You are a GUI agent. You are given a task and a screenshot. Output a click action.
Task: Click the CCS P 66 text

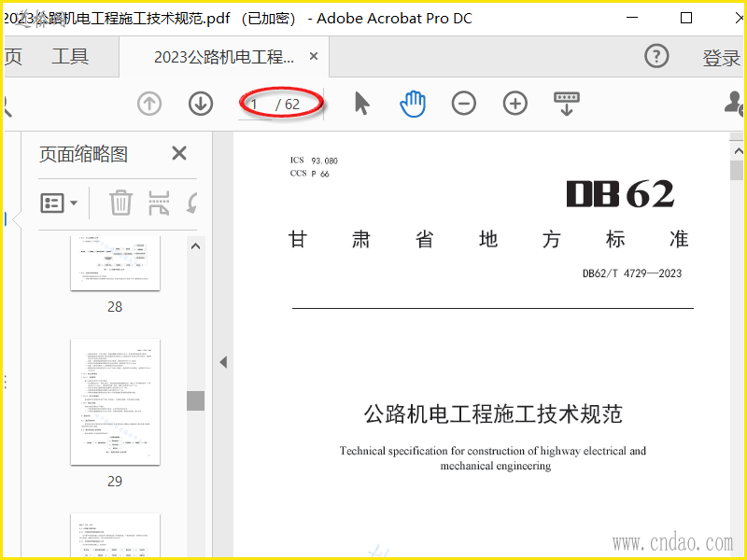(x=310, y=174)
